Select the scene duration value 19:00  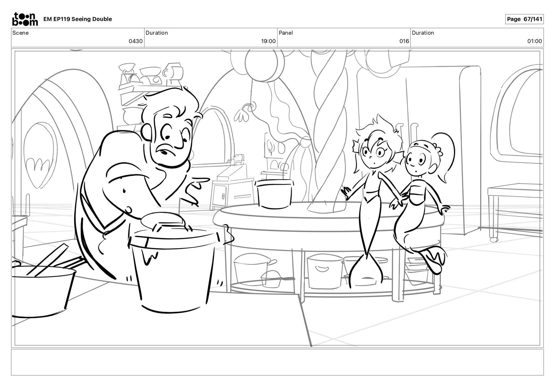[x=268, y=41]
